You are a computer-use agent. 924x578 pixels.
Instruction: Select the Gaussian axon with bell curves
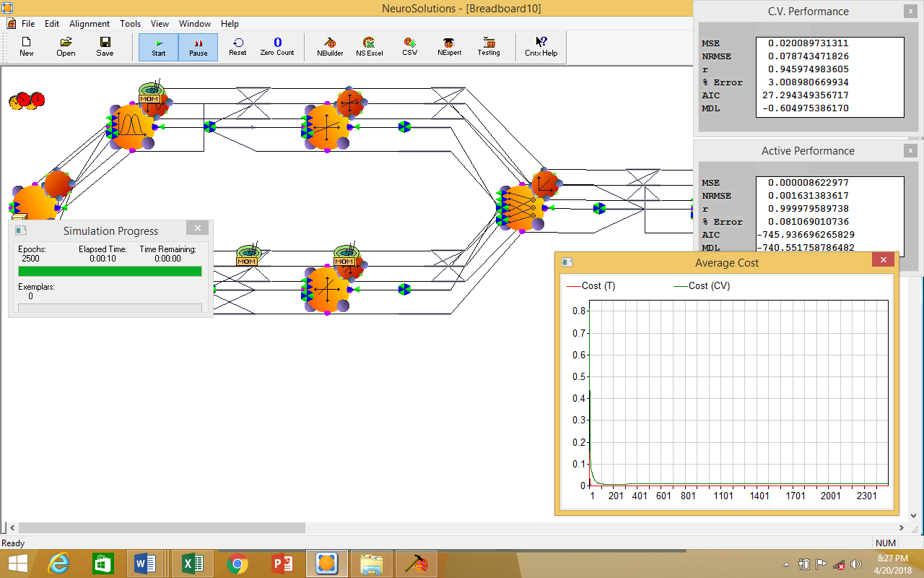131,126
